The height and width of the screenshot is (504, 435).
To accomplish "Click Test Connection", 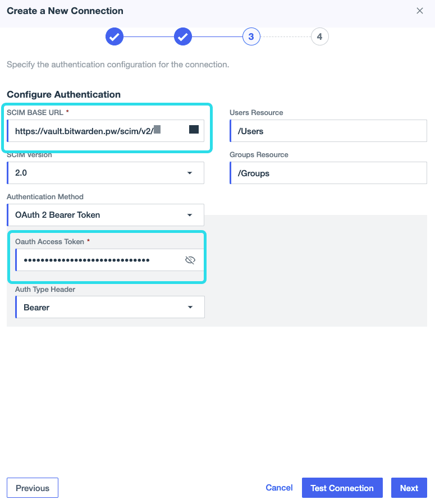I will click(342, 488).
